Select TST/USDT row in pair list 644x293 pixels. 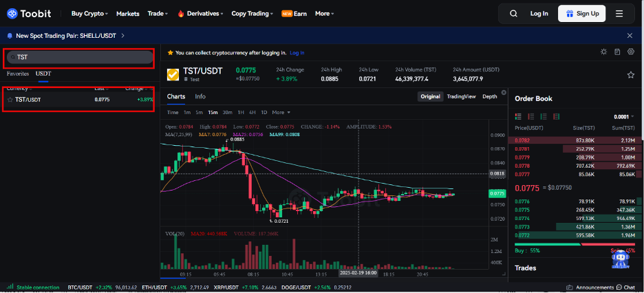pyautogui.click(x=80, y=100)
